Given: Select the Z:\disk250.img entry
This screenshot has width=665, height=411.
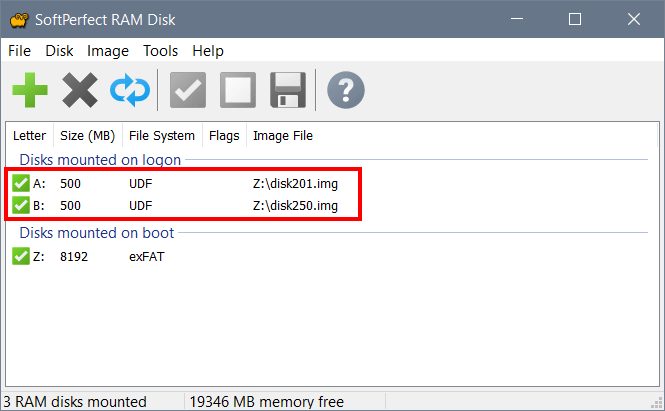Looking at the screenshot, I should tap(295, 205).
